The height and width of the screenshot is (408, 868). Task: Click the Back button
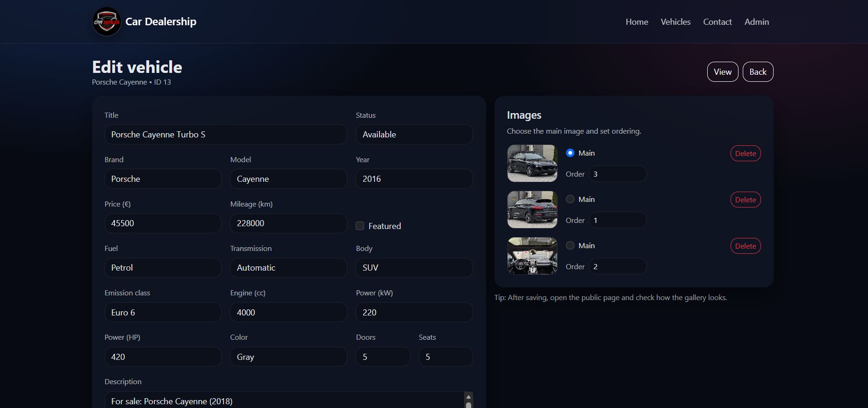click(758, 72)
